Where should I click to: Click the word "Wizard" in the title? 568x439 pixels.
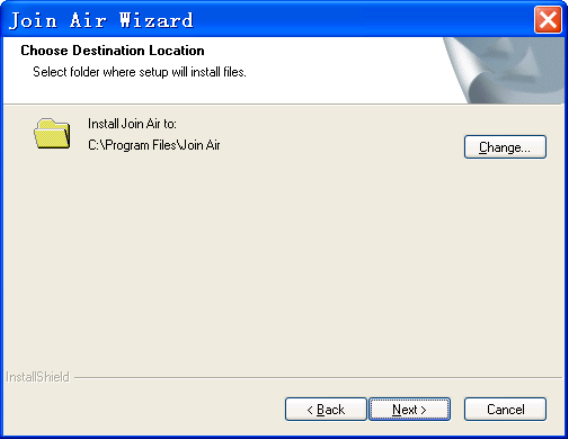pyautogui.click(x=156, y=20)
